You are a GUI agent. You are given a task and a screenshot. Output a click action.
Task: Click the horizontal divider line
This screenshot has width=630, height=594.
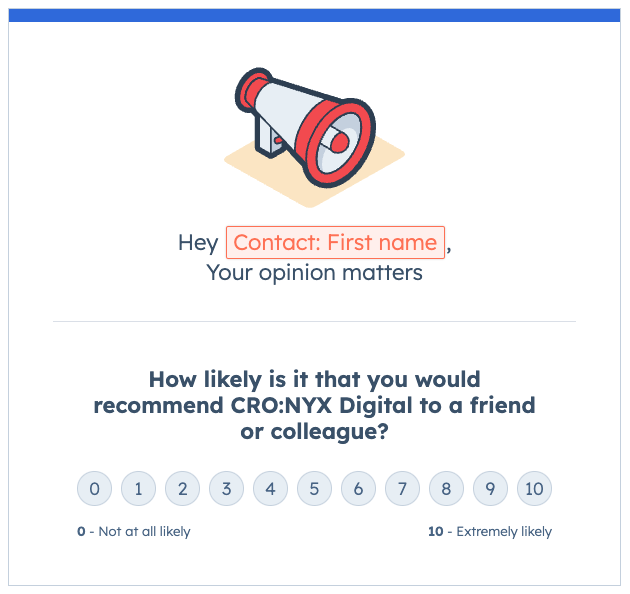pos(314,321)
